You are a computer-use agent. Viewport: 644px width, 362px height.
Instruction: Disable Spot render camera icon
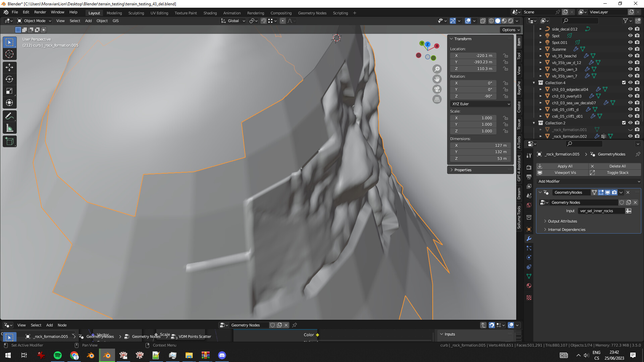[x=637, y=36]
